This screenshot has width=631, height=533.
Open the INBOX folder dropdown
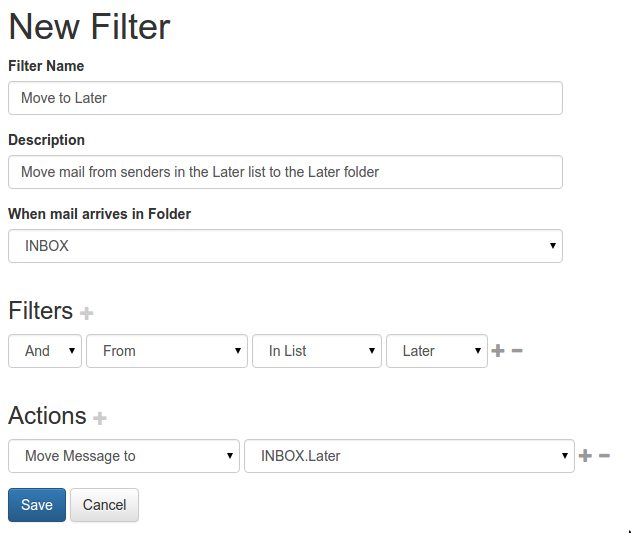click(x=285, y=246)
